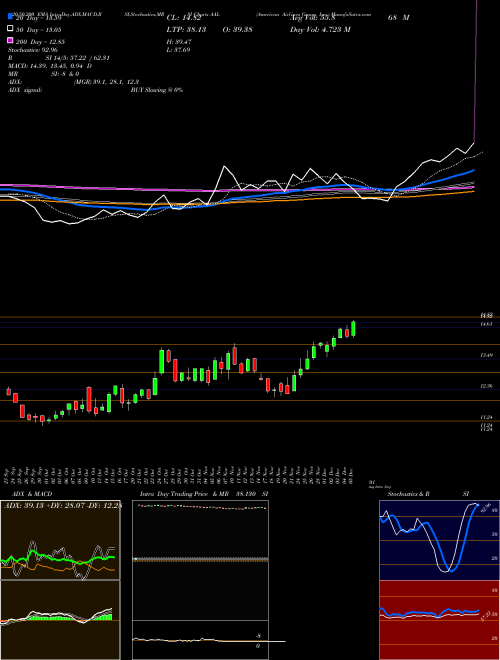Click the 'BUY Slowing @ 0%' signal text

click(157, 90)
